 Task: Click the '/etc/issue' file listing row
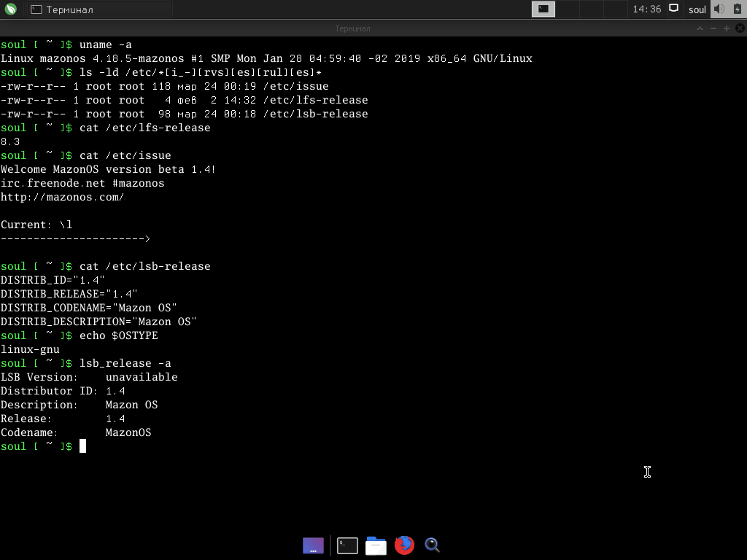[x=164, y=86]
